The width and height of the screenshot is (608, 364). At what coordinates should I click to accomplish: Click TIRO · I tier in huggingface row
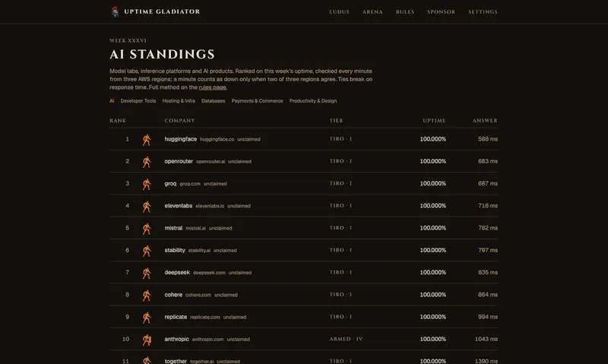click(340, 139)
